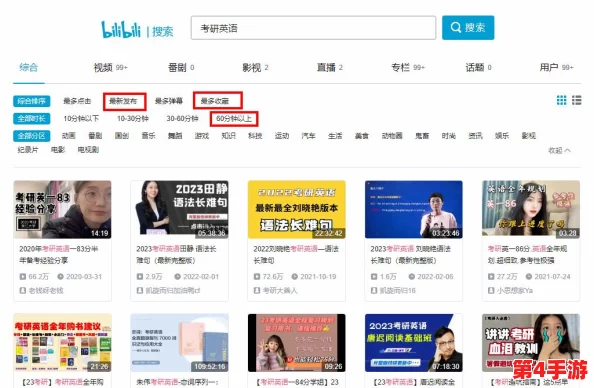
Task: Click the clock icon next to 2021-07-24
Action: tap(528, 277)
